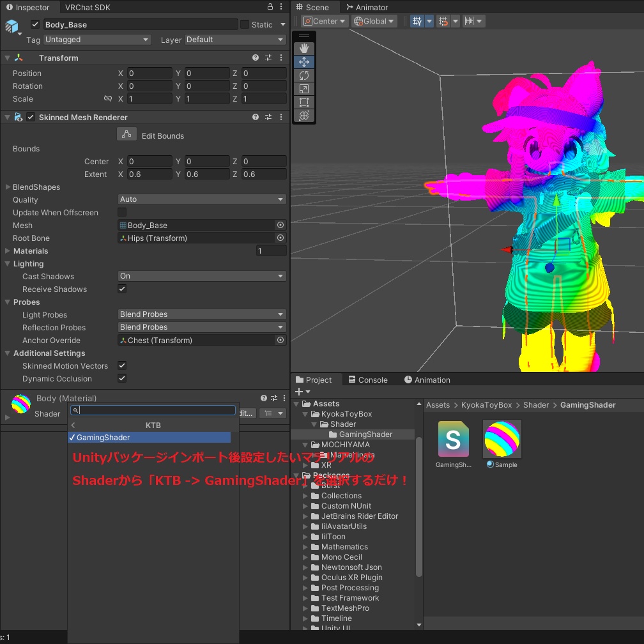Open Body Material presets

coord(274,398)
